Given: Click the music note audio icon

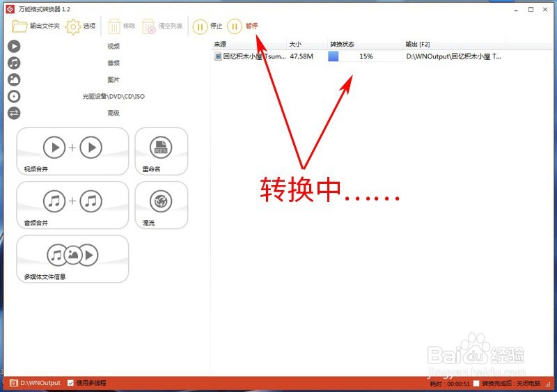Looking at the screenshot, I should click(x=14, y=63).
